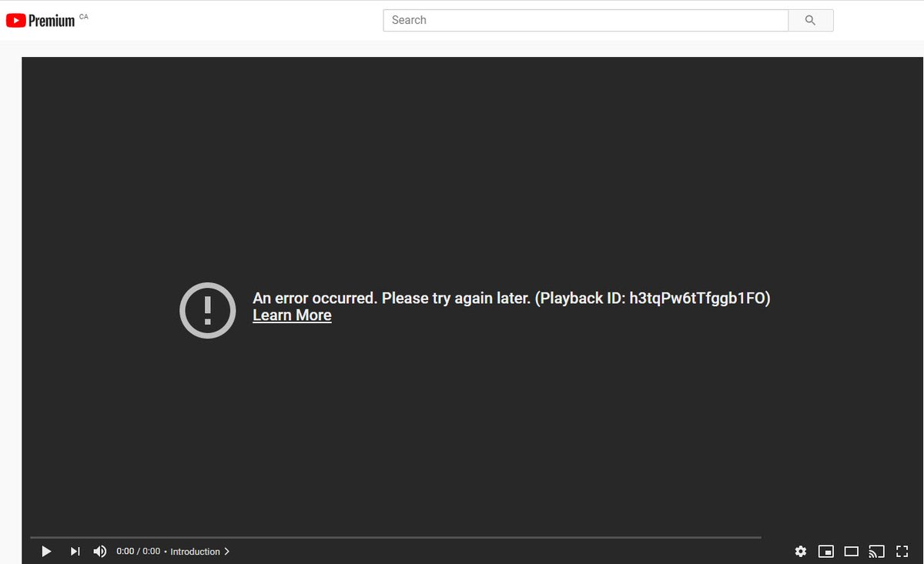
Task: Open the player settings gear
Action: click(x=801, y=551)
